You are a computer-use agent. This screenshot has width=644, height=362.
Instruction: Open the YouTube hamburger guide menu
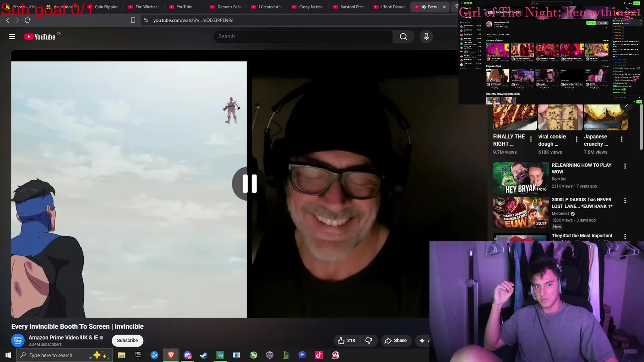12,36
